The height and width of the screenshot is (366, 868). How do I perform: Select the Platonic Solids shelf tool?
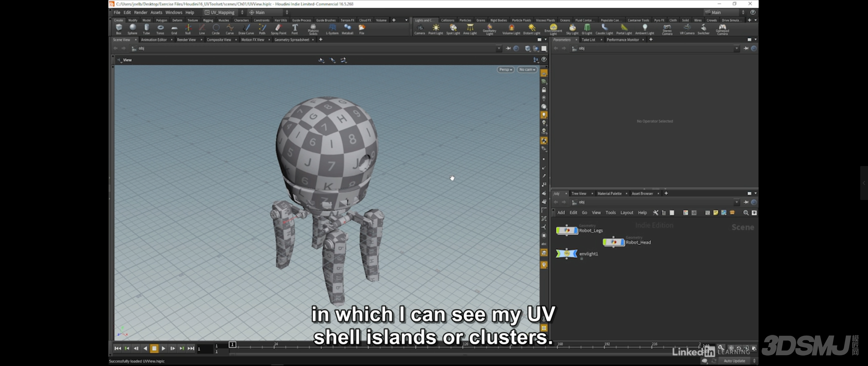click(313, 29)
